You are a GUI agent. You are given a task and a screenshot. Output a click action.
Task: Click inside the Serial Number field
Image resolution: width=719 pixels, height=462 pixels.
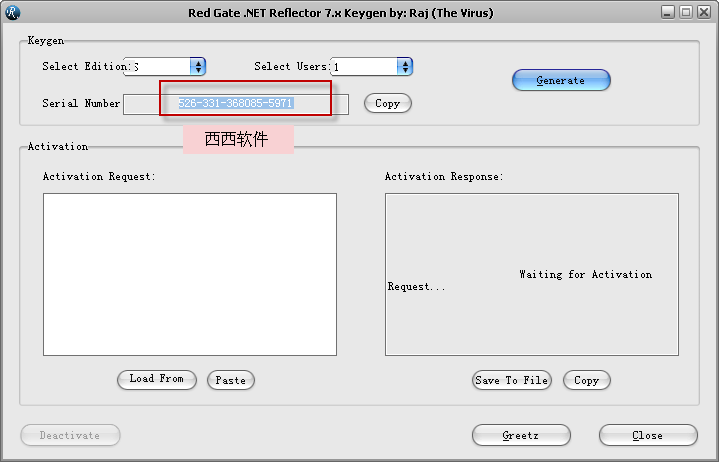tap(236, 104)
